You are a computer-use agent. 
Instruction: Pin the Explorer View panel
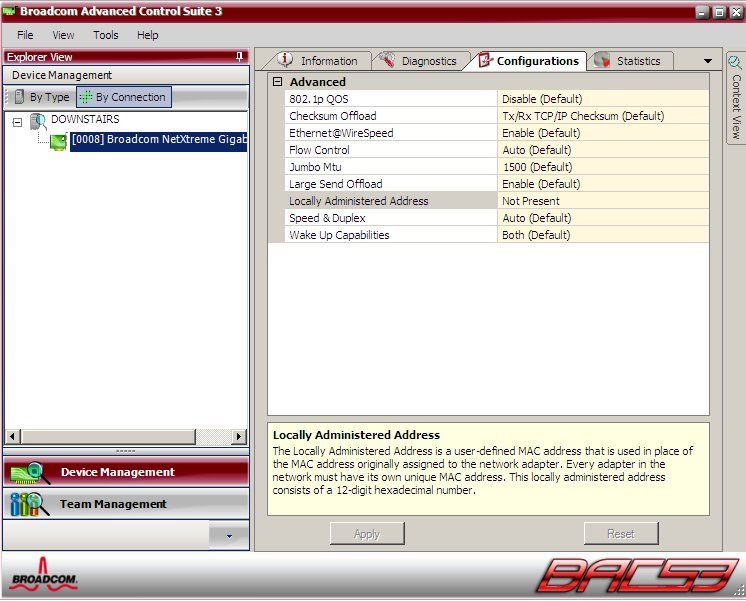point(239,57)
